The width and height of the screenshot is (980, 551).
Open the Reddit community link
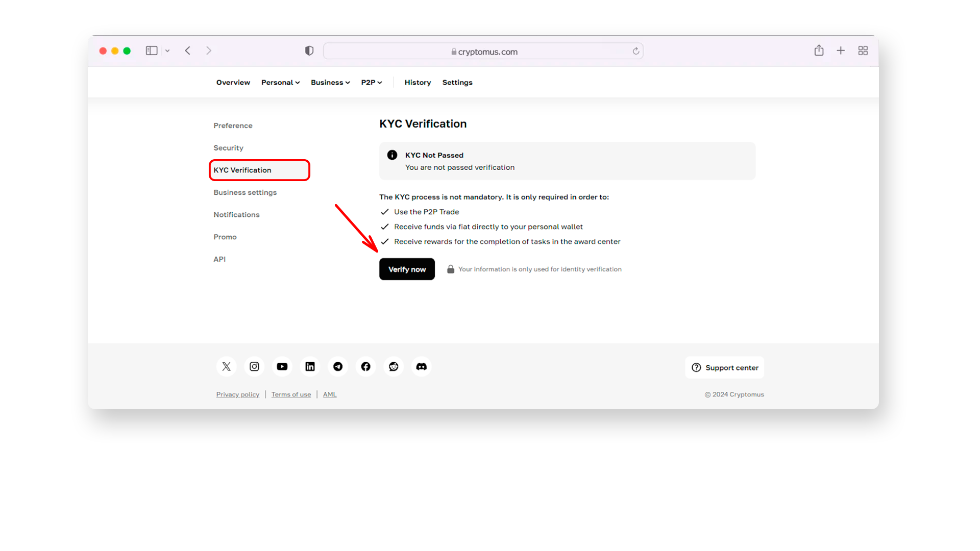click(394, 367)
